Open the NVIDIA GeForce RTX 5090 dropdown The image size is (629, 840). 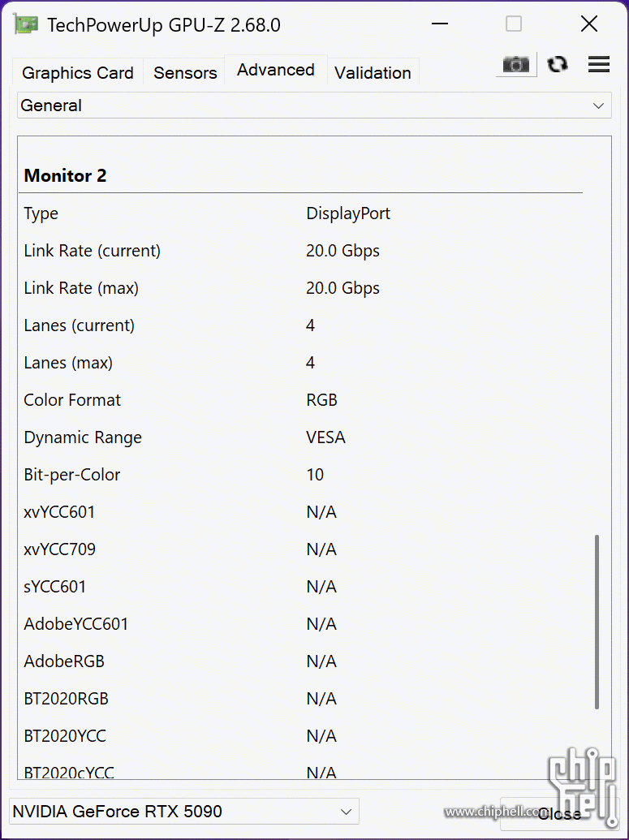pos(183,811)
